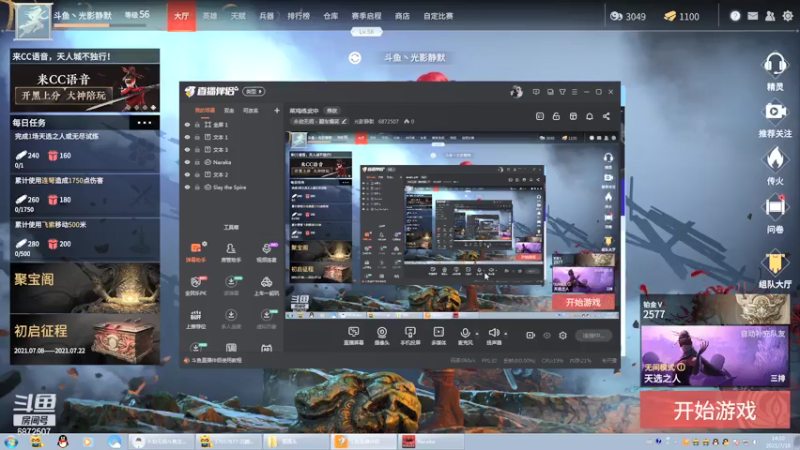Image resolution: width=800 pixels, height=450 pixels.
Task: Click the mode pill next to the 直播伴侣 logo
Action: (x=254, y=91)
